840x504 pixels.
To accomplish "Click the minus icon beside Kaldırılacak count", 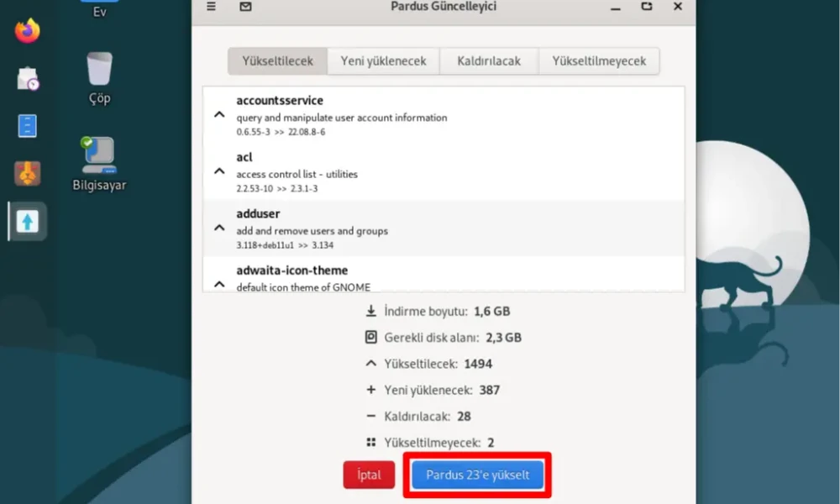I will 370,416.
